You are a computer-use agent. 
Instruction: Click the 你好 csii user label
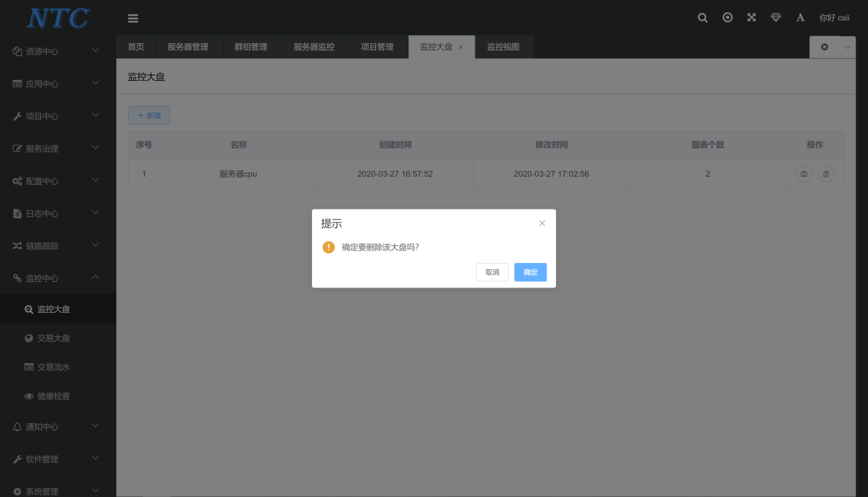(834, 18)
